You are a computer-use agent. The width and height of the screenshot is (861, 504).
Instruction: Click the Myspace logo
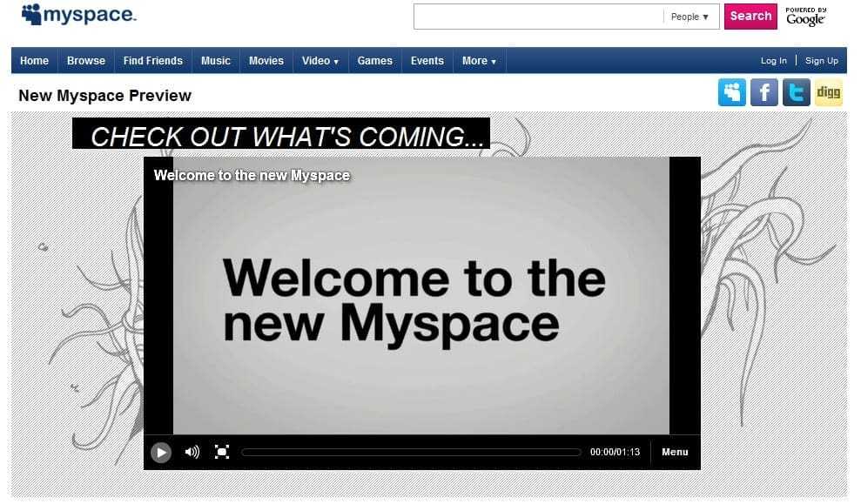(x=78, y=16)
